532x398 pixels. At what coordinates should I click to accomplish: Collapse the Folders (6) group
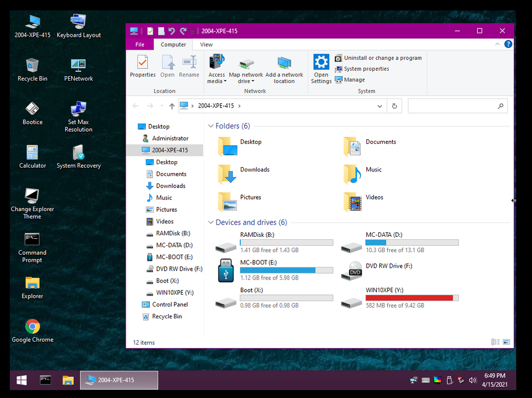click(x=211, y=126)
